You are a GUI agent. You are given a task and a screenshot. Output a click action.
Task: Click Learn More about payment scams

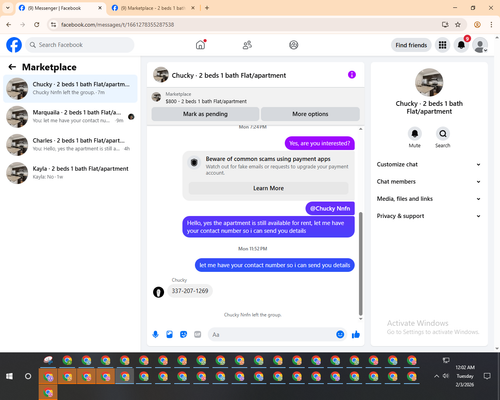point(268,188)
